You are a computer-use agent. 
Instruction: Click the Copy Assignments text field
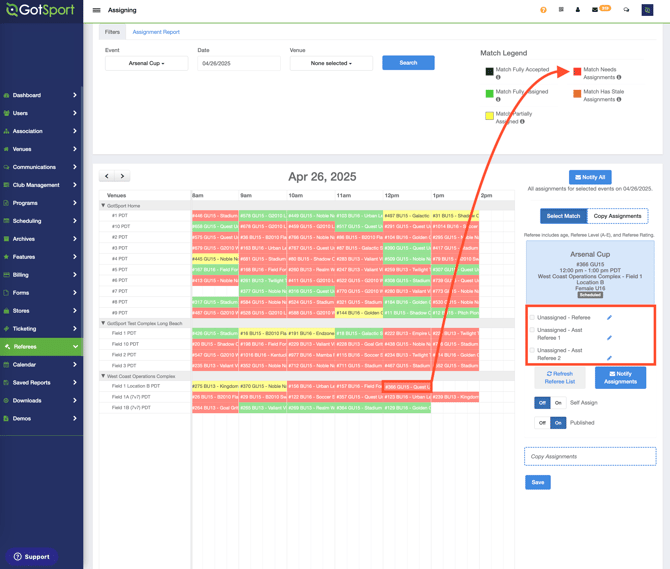(590, 457)
